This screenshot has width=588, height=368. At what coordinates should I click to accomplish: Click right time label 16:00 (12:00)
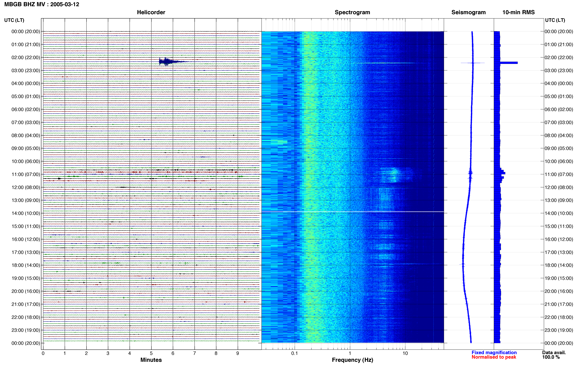click(x=559, y=239)
